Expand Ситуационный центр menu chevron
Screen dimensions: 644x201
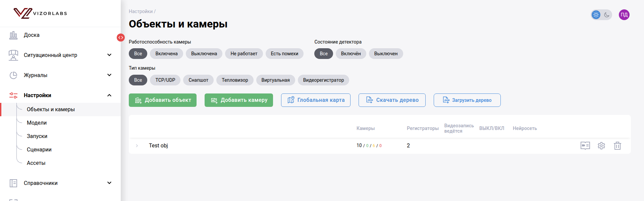point(109,55)
